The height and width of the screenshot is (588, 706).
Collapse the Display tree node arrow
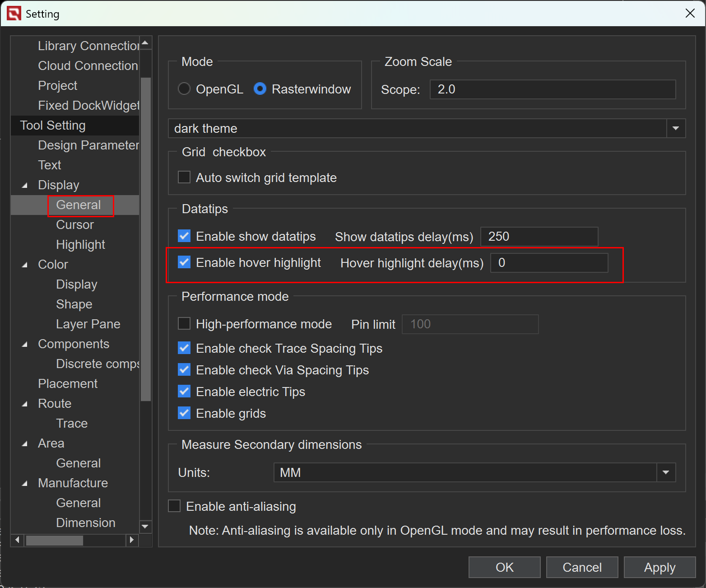click(25, 185)
